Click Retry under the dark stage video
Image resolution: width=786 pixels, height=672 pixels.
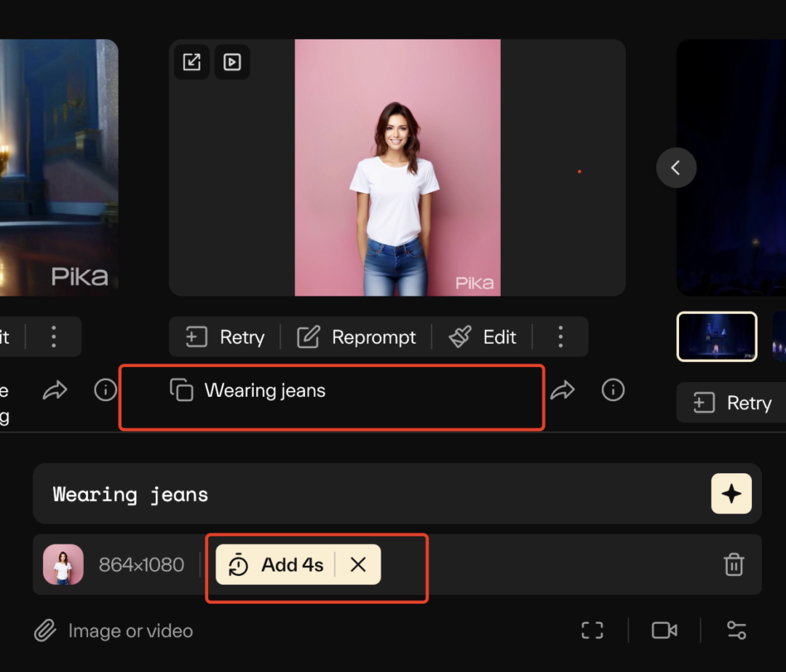pos(731,403)
